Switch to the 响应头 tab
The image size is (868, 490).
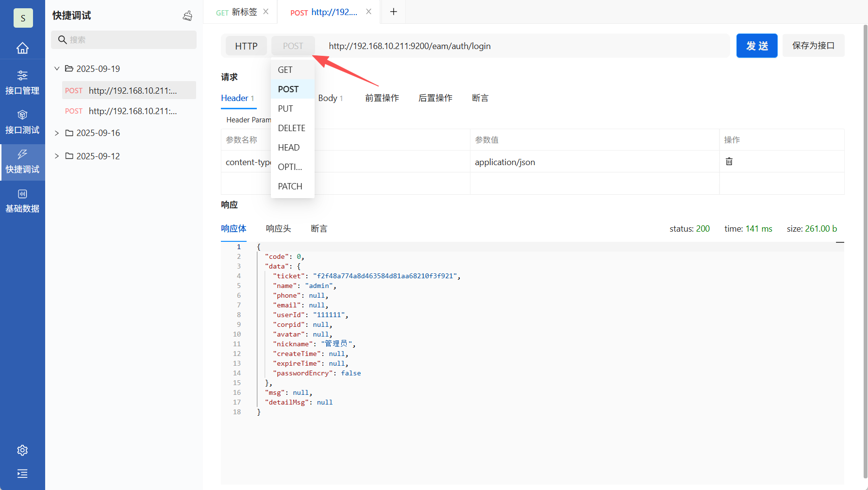pos(278,229)
